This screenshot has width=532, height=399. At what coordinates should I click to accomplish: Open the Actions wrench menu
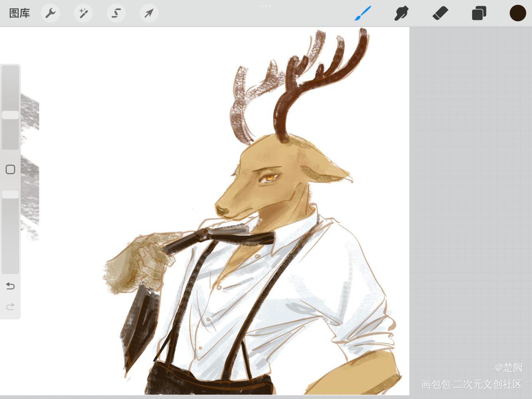(x=51, y=13)
